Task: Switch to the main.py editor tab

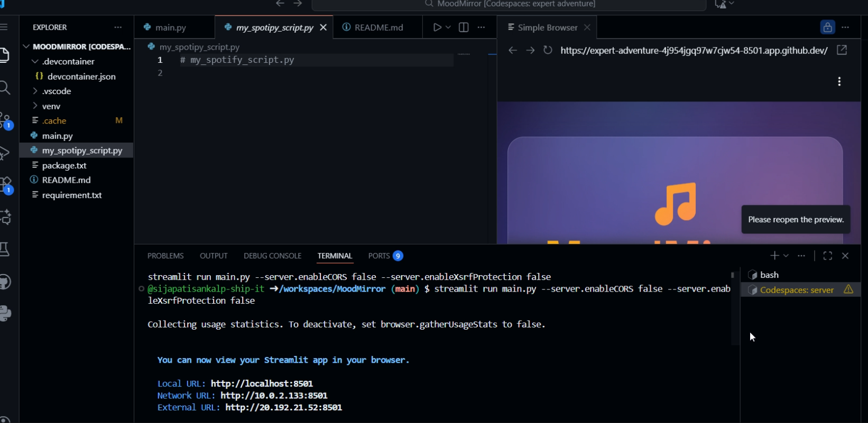Action: point(165,27)
